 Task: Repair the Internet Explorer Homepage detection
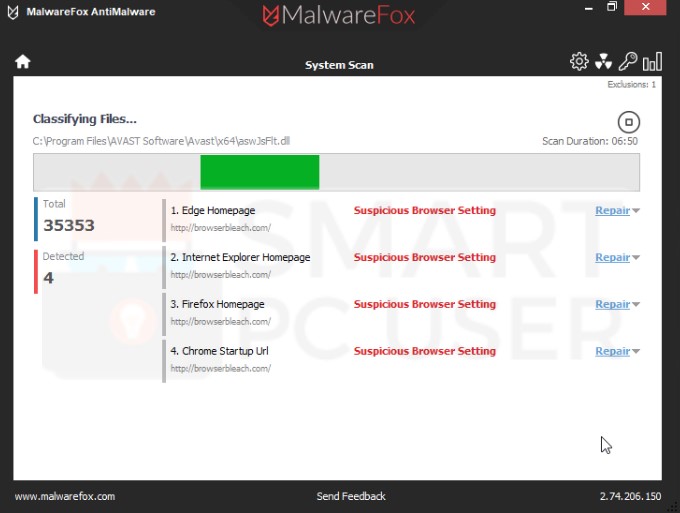612,257
